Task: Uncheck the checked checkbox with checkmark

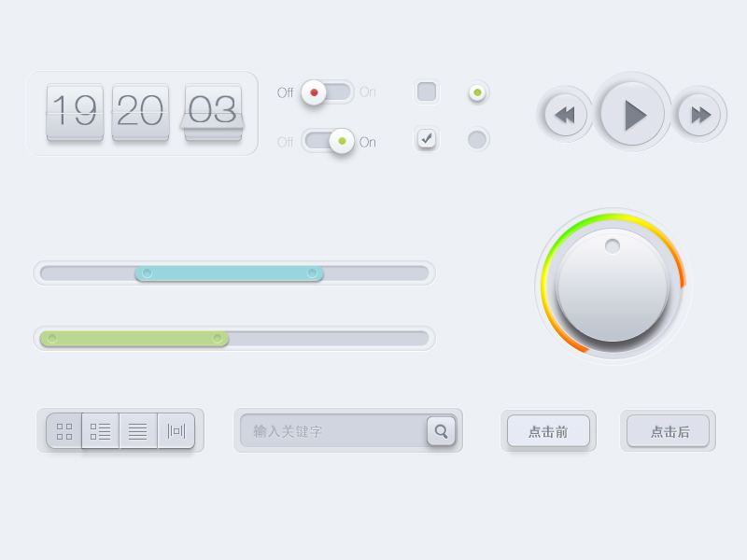Action: point(427,139)
